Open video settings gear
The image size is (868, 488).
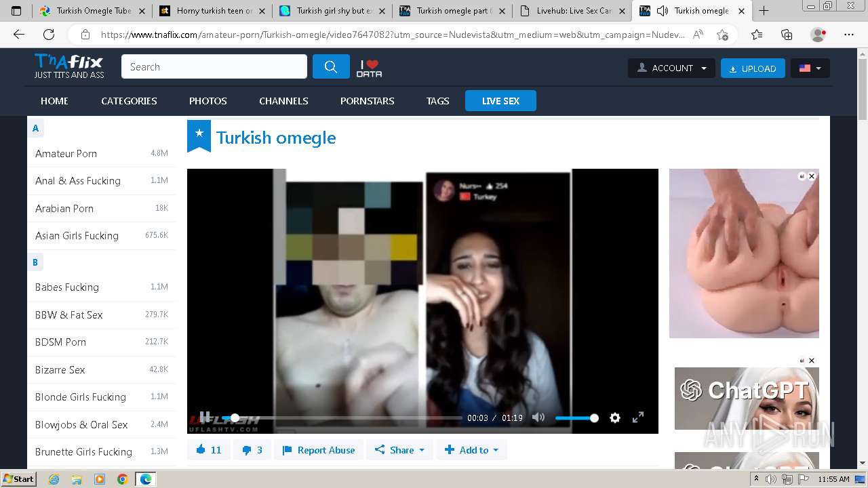tap(615, 418)
